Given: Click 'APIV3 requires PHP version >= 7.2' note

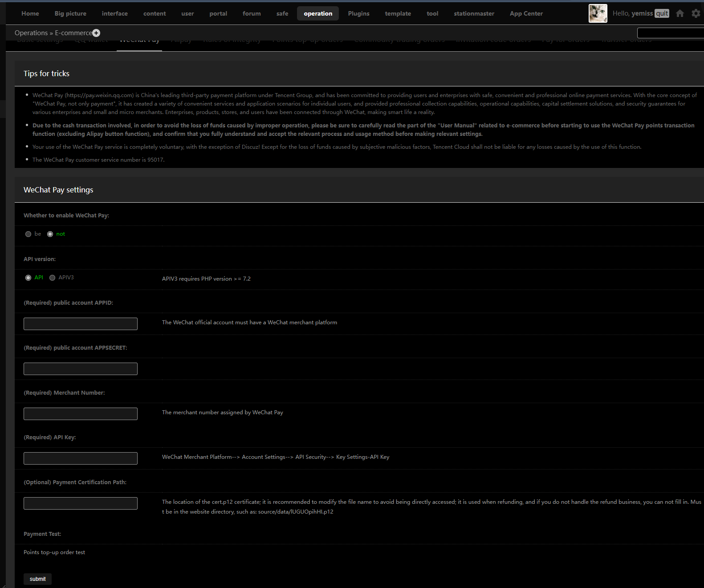Looking at the screenshot, I should tap(206, 279).
